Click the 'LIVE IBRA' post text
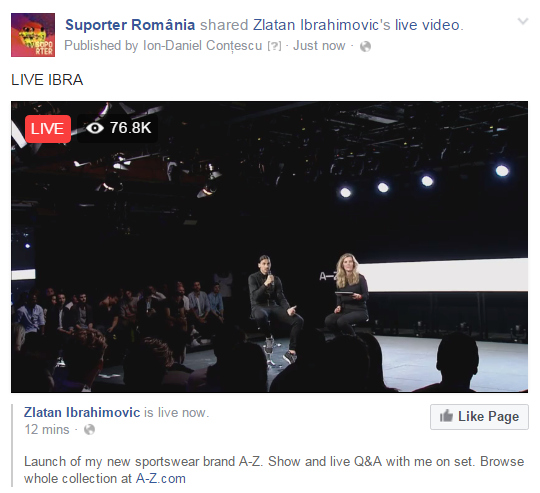This screenshot has width=540, height=493. click(x=47, y=80)
